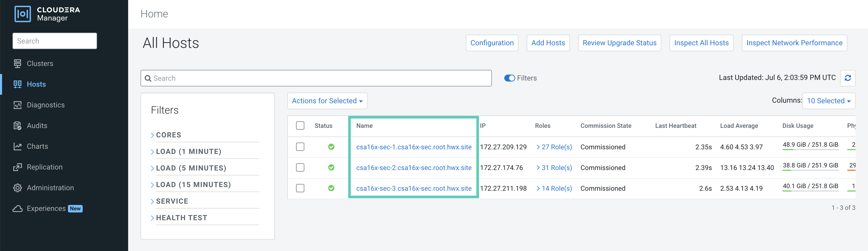Expand the CORES filter section
Image resolution: width=868 pixels, height=251 pixels.
(168, 135)
